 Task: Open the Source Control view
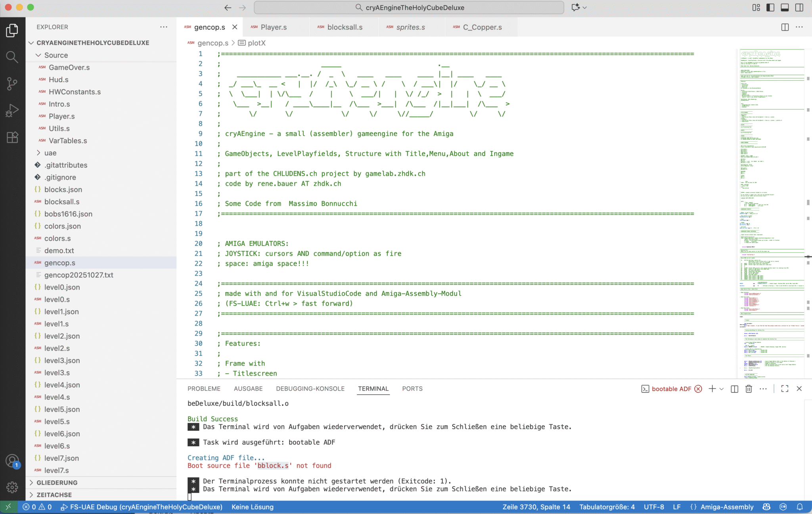(12, 83)
